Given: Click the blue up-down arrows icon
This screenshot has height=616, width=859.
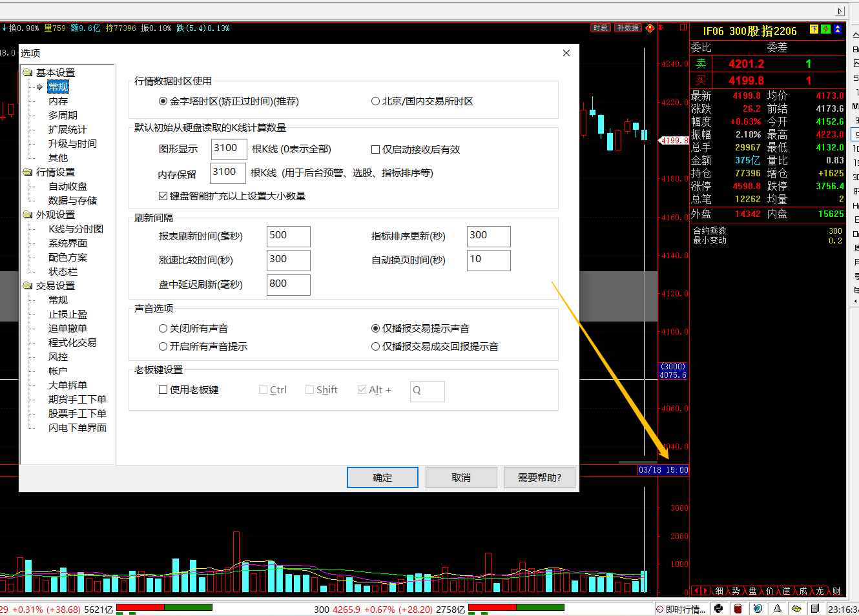Looking at the screenshot, I should point(838,29).
